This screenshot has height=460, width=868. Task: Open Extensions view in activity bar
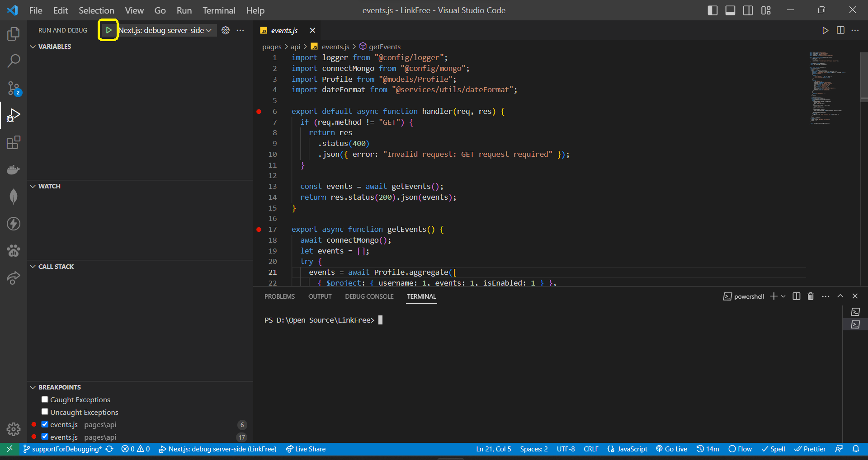[14, 142]
